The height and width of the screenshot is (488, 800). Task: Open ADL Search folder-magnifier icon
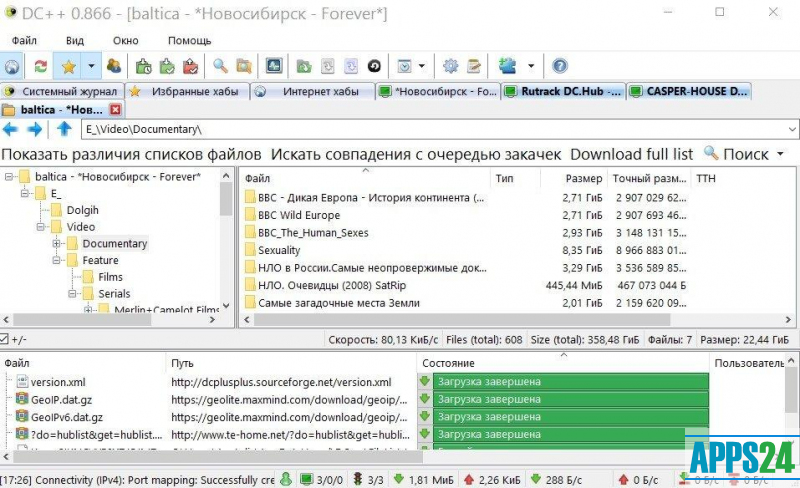[x=244, y=66]
